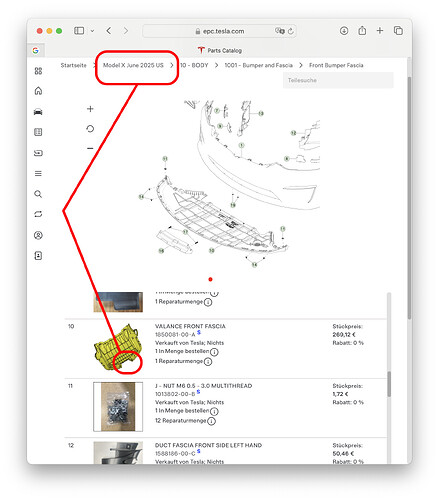The height and width of the screenshot is (500, 439).
Task: Click the translate page icon in address bar
Action: 280,31
